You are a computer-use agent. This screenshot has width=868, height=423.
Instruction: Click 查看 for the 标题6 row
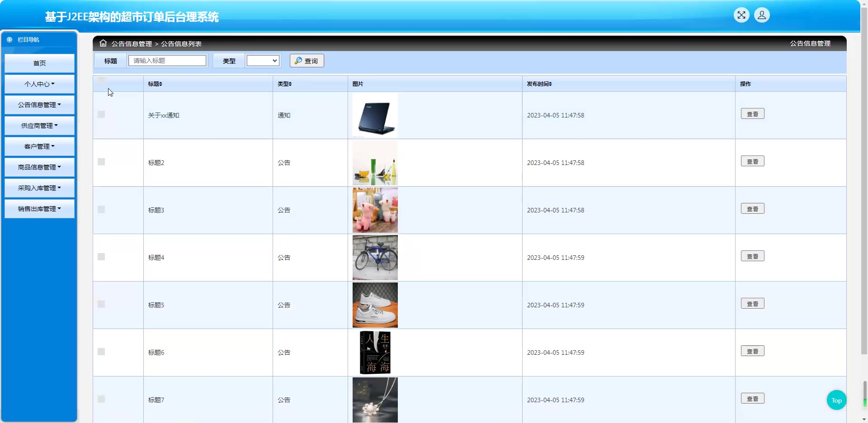pyautogui.click(x=752, y=351)
